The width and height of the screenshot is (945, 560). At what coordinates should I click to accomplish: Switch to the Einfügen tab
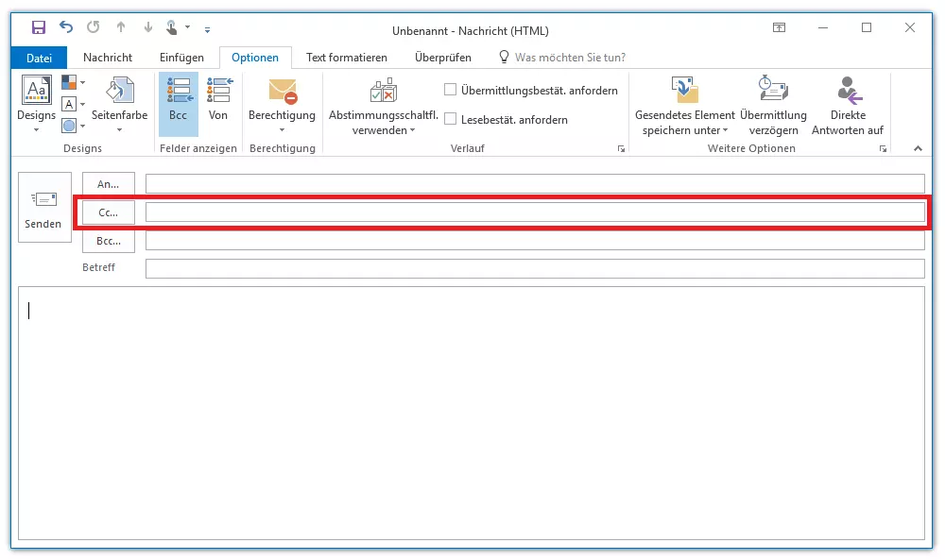[181, 58]
